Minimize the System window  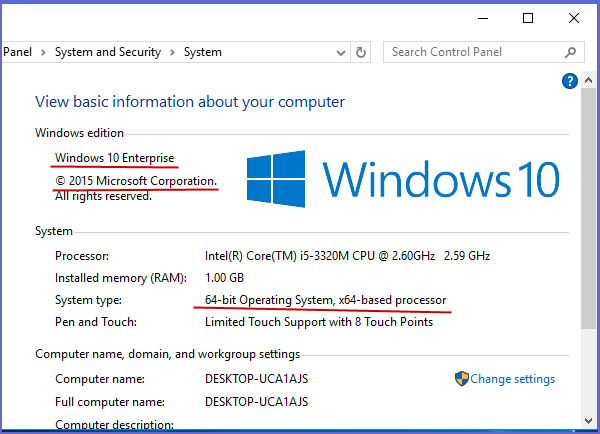click(483, 18)
